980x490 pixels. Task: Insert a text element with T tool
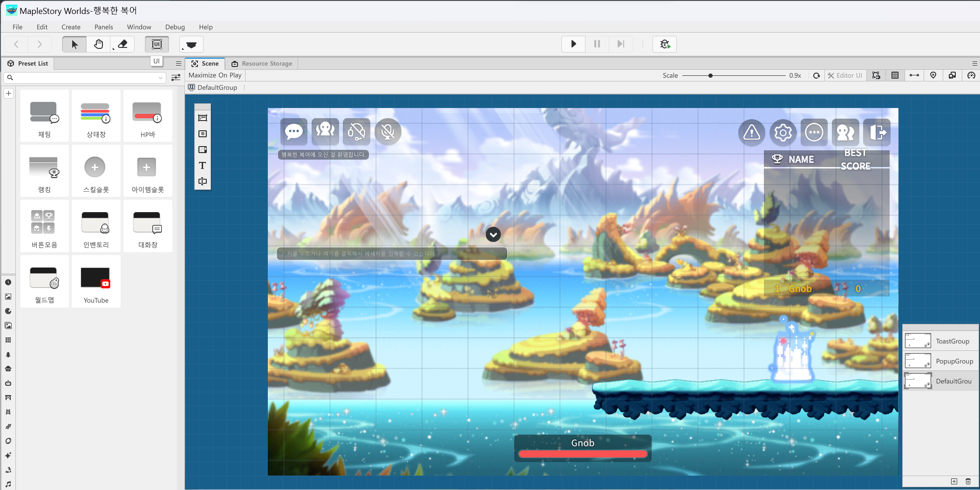pos(203,166)
